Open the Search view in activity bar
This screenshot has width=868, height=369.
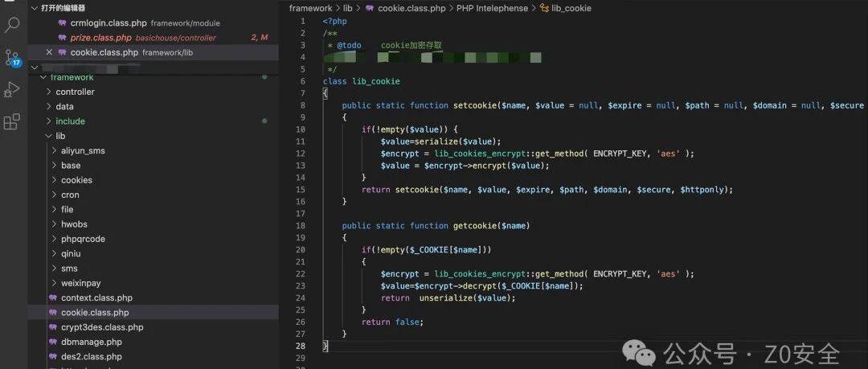[x=11, y=24]
